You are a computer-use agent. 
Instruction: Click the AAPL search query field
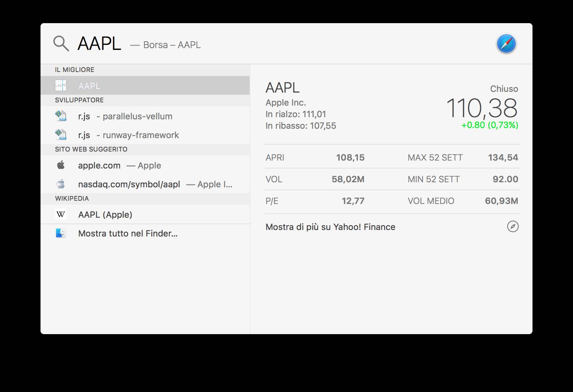pyautogui.click(x=99, y=44)
